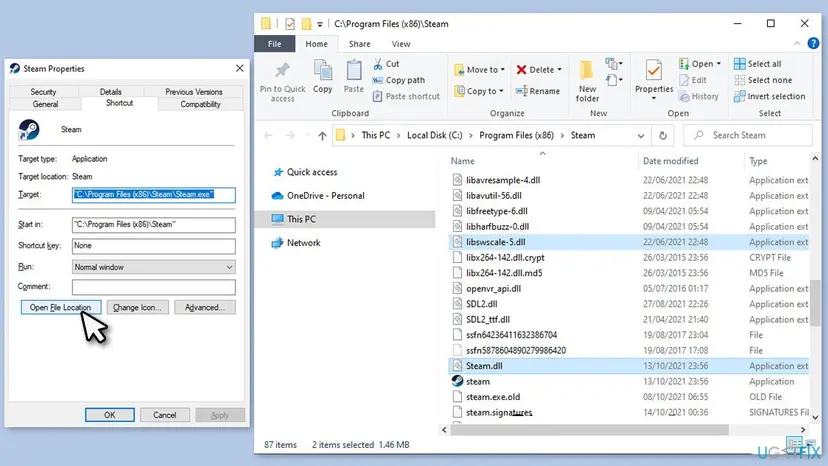Click Select all in ribbon
828x466 pixels.
click(758, 64)
